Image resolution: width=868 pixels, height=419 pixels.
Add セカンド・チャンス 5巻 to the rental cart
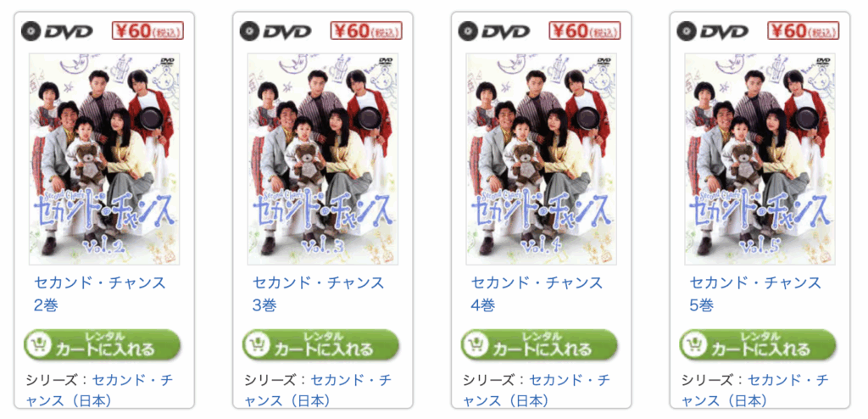click(759, 344)
